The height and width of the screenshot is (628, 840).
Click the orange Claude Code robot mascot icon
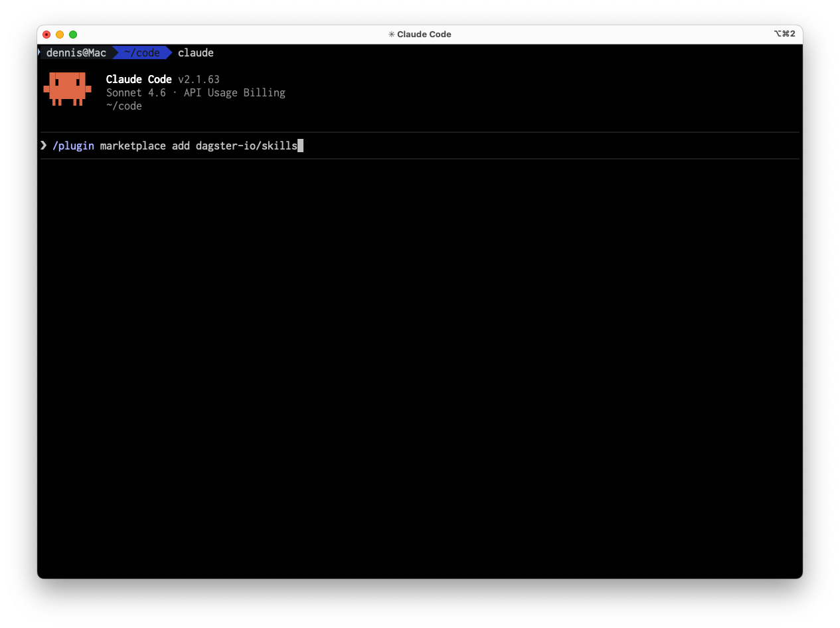[x=67, y=88]
